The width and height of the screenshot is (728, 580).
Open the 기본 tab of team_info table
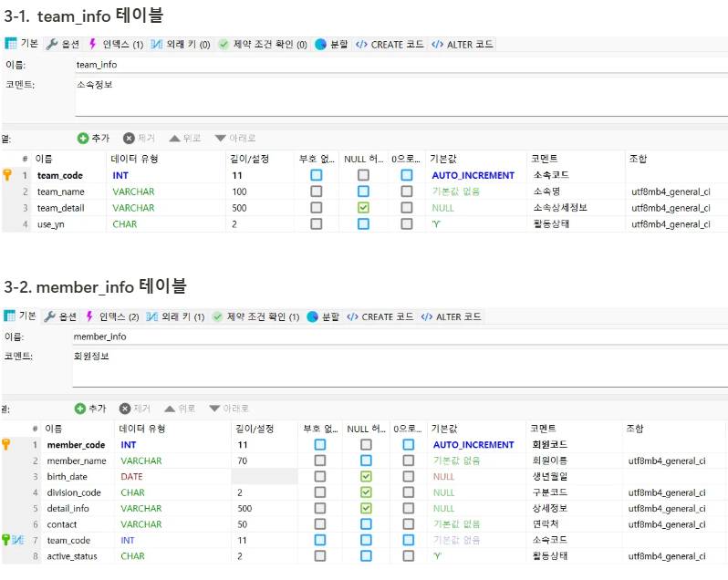[22, 44]
